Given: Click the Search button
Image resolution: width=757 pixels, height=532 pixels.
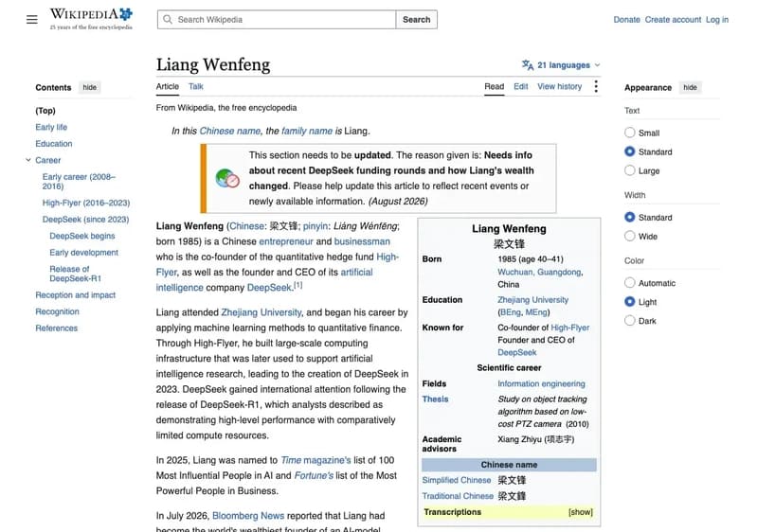Looking at the screenshot, I should (x=416, y=19).
